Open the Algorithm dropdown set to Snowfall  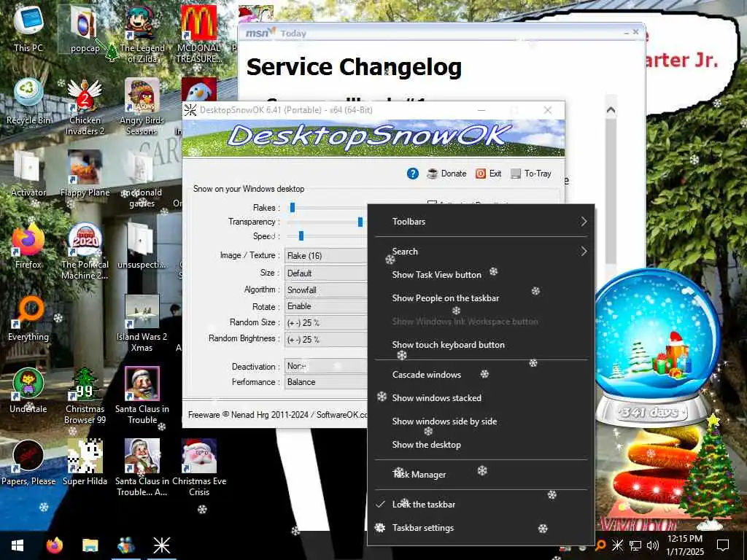tap(326, 290)
